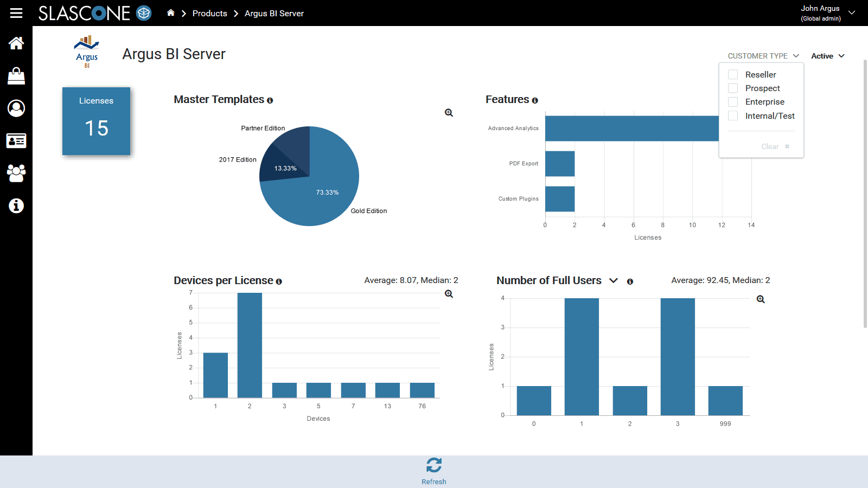
Task: Click the PDF Export bar
Action: click(560, 164)
